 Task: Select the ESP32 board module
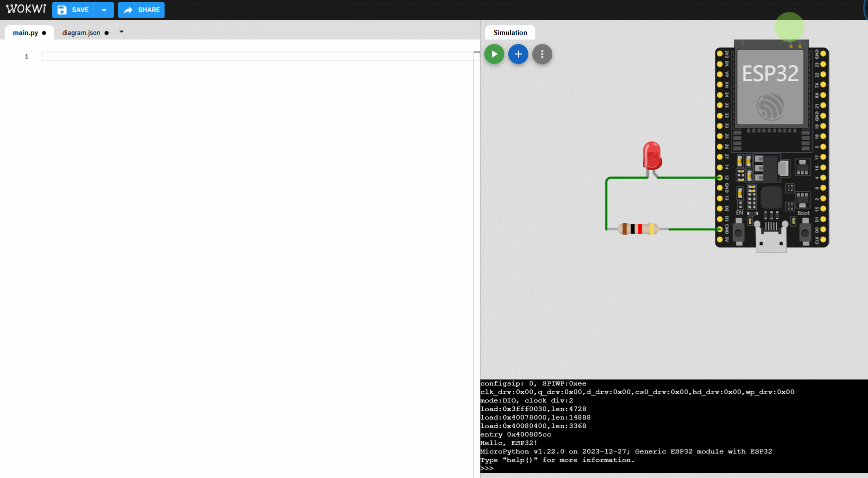pos(772,145)
